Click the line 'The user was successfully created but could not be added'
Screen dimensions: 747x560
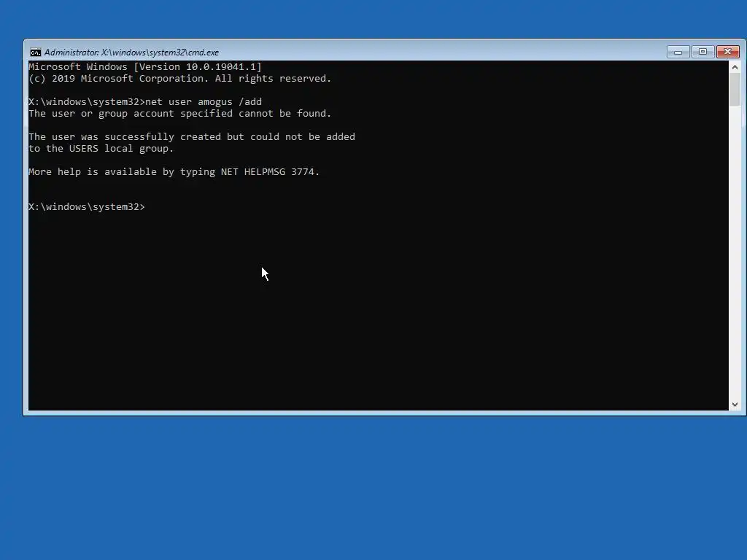[x=192, y=136]
